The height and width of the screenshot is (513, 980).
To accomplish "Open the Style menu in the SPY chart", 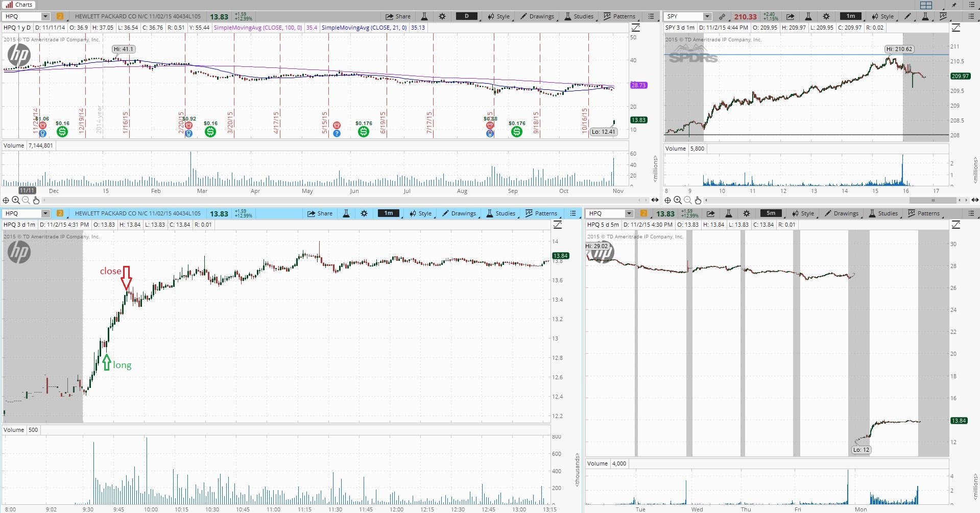I will pos(883,16).
